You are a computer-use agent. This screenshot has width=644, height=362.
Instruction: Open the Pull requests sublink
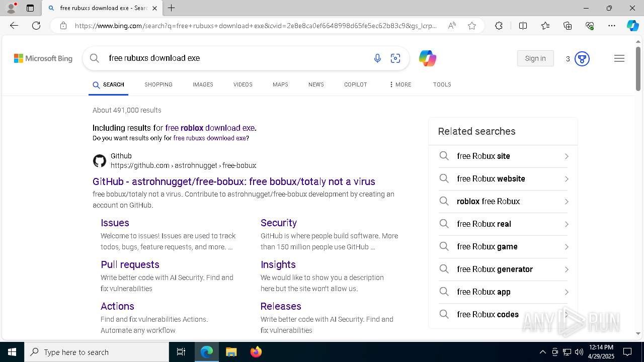pyautogui.click(x=130, y=264)
